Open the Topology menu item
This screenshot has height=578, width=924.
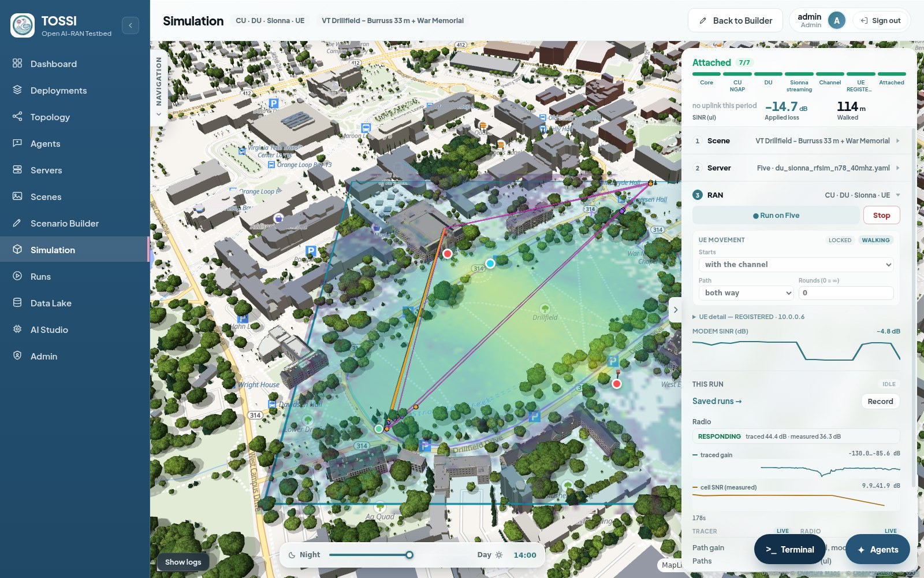(x=74, y=117)
